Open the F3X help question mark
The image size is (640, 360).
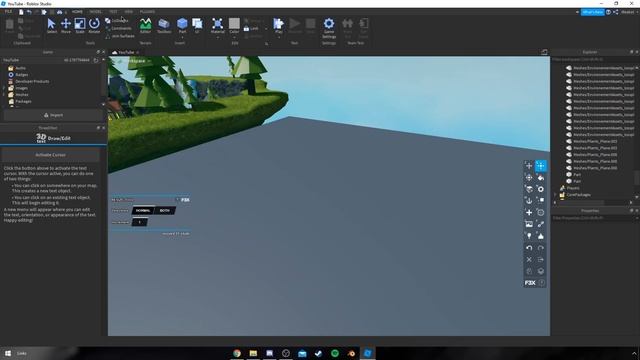pyautogui.click(x=542, y=282)
